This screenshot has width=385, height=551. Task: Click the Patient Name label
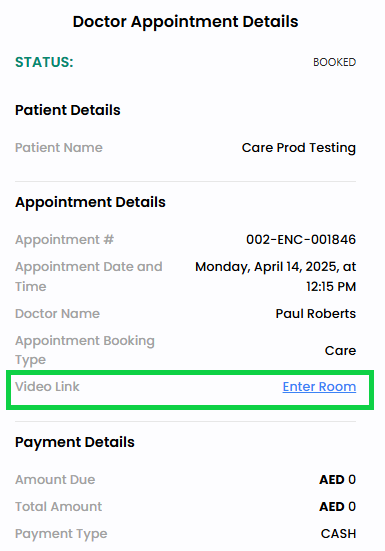pos(59,148)
